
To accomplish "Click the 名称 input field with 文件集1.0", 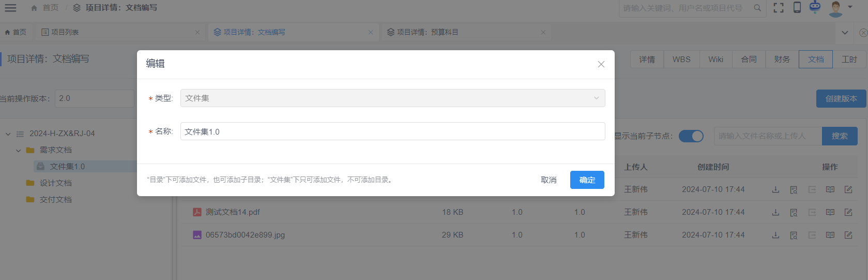I will click(392, 131).
